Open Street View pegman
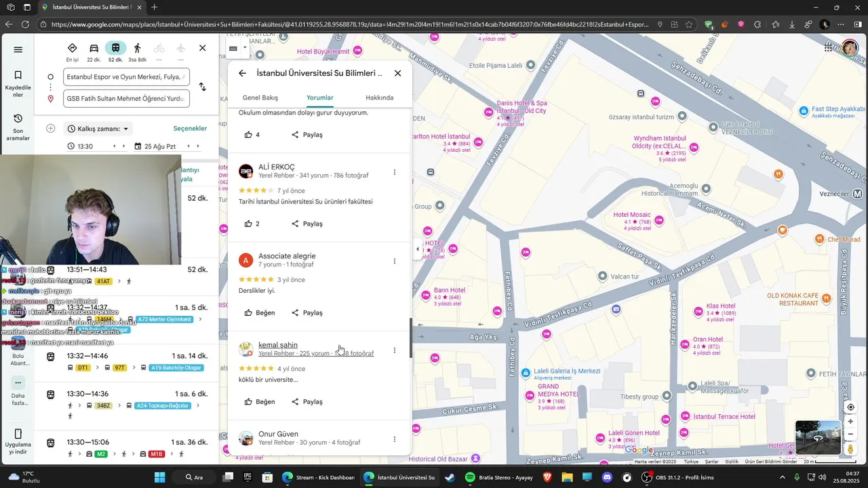The image size is (868, 488). pyautogui.click(x=850, y=449)
